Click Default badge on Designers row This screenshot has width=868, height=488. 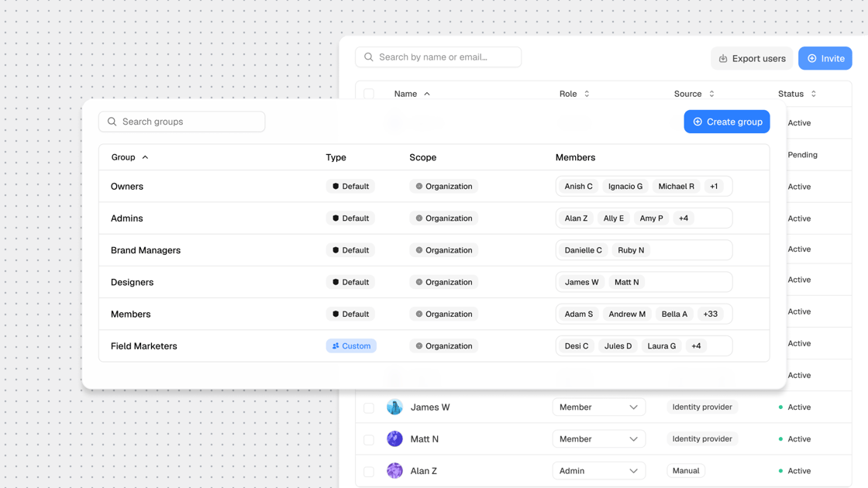pos(350,282)
